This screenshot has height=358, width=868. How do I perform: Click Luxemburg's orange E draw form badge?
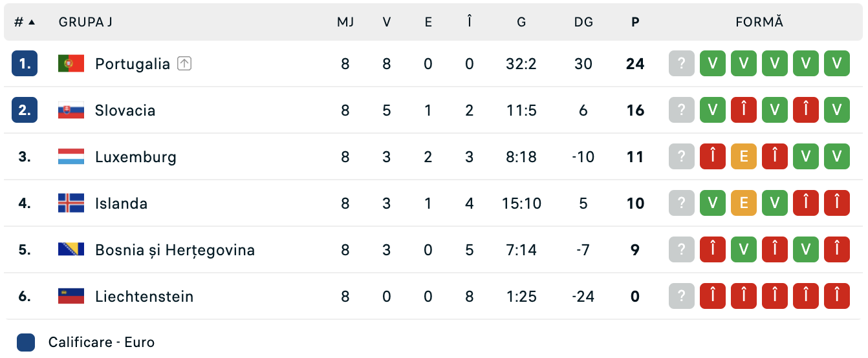click(x=743, y=156)
